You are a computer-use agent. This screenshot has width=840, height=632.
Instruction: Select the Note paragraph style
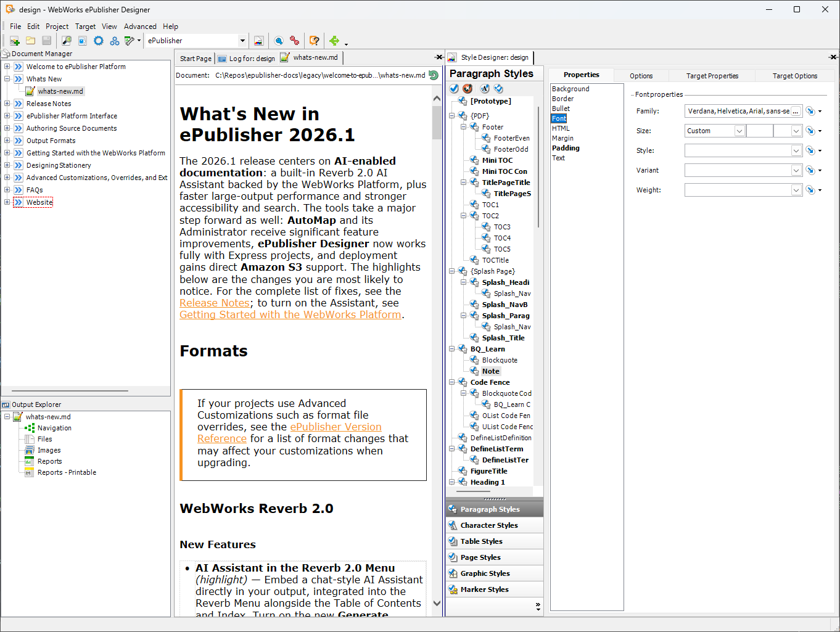pyautogui.click(x=491, y=371)
